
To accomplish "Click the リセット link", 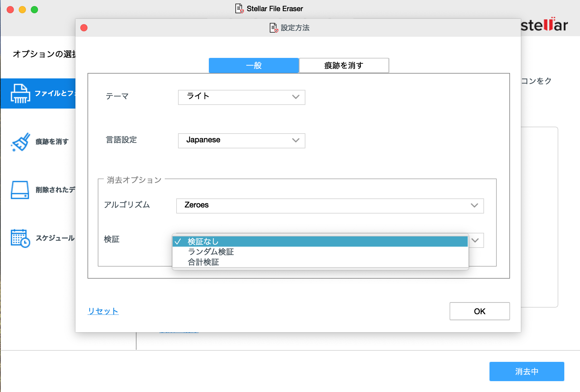I will (103, 311).
